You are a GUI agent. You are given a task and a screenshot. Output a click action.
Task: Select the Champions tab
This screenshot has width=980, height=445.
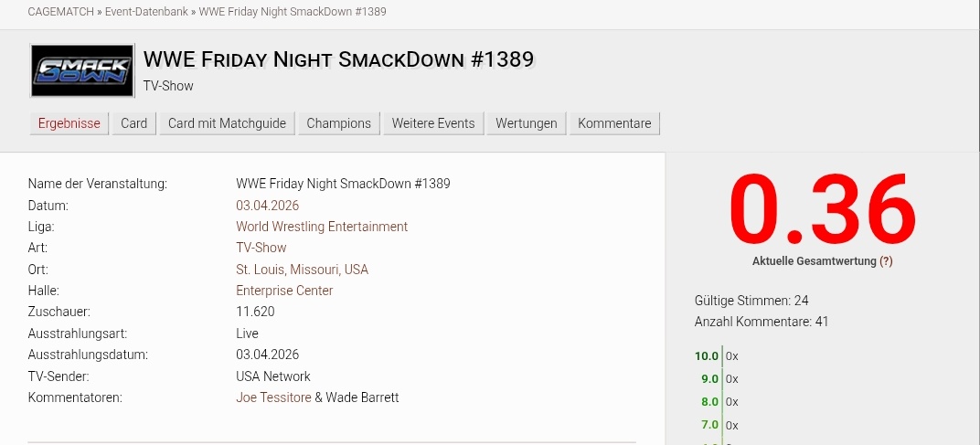[x=338, y=123]
